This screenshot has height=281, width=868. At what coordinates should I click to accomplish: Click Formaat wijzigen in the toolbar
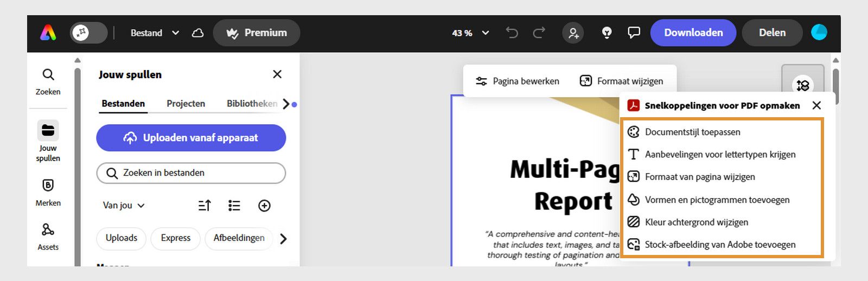[621, 81]
